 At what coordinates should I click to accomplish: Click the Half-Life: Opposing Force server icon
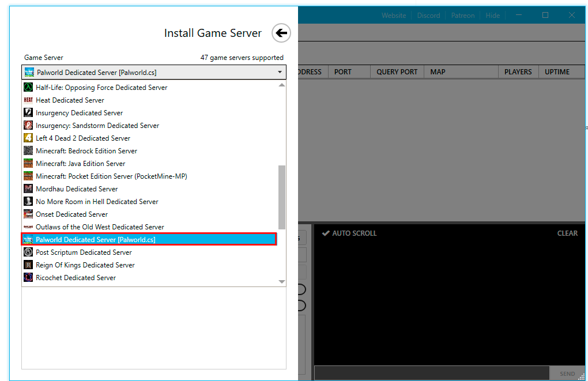[28, 88]
